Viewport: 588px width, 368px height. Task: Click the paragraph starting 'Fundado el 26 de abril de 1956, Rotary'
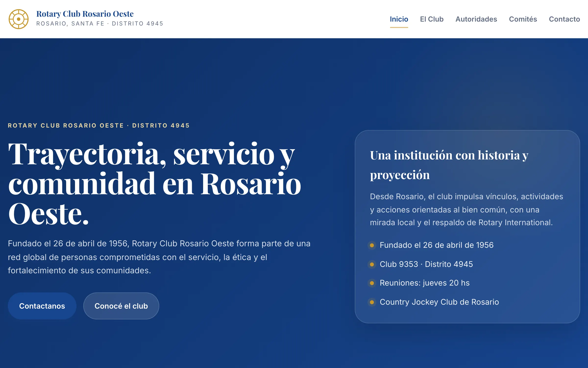[159, 257]
